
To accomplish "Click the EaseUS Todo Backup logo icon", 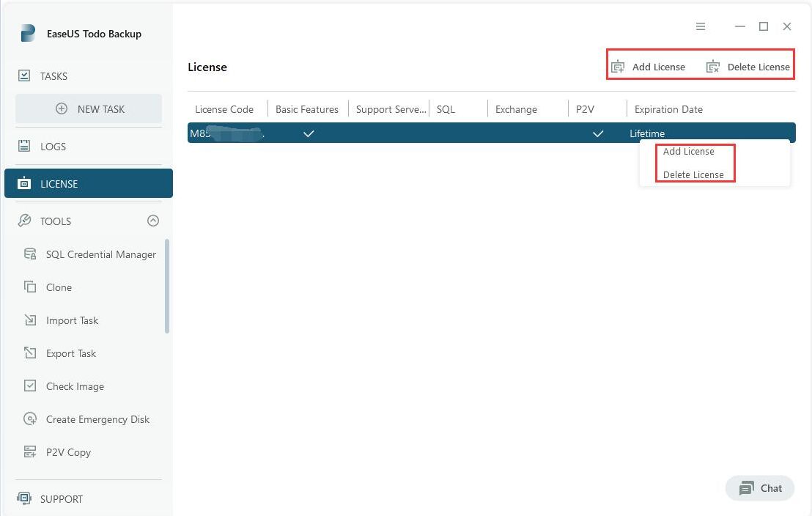I will pos(28,33).
